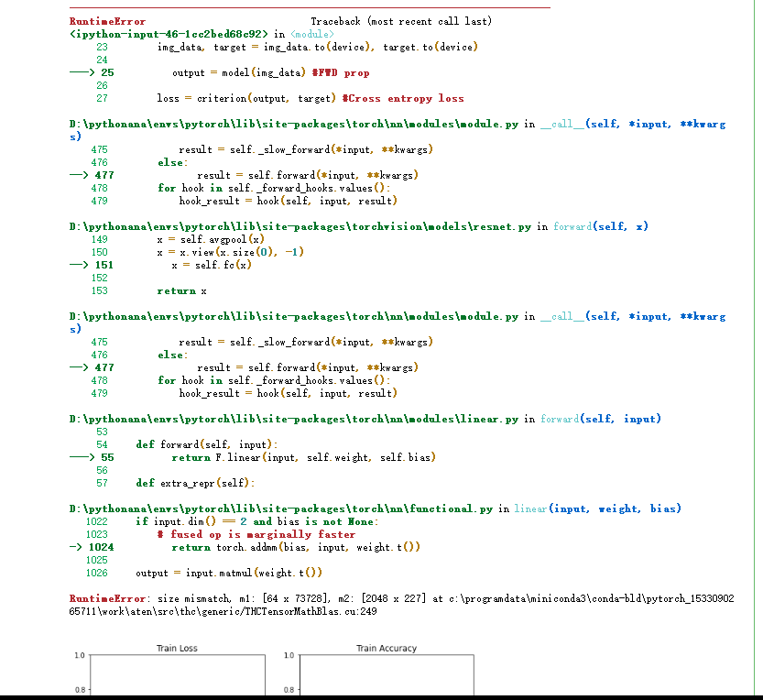763x700 pixels.
Task: Click the line 25 output = model(img_data) code
Action: point(270,72)
